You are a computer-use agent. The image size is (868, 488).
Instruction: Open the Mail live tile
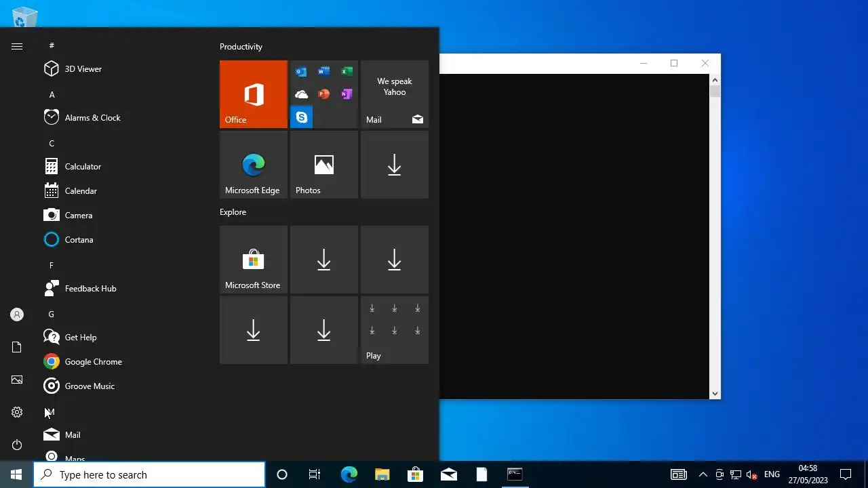click(395, 94)
